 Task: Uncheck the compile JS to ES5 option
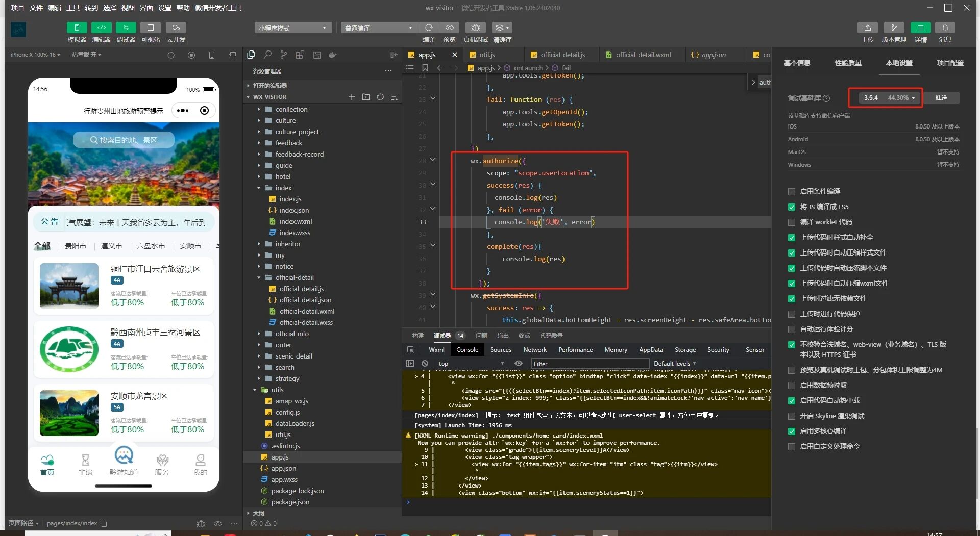[792, 207]
